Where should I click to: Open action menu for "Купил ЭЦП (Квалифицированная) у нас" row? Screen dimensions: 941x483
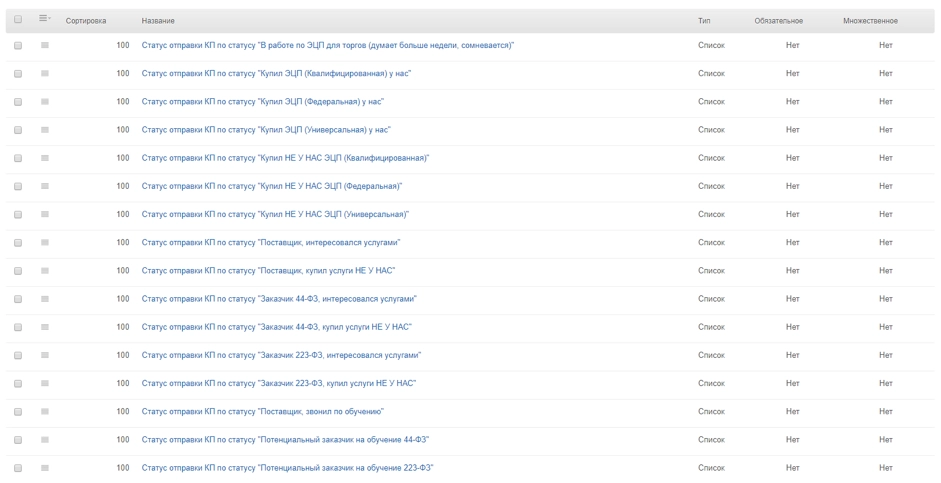[44, 74]
